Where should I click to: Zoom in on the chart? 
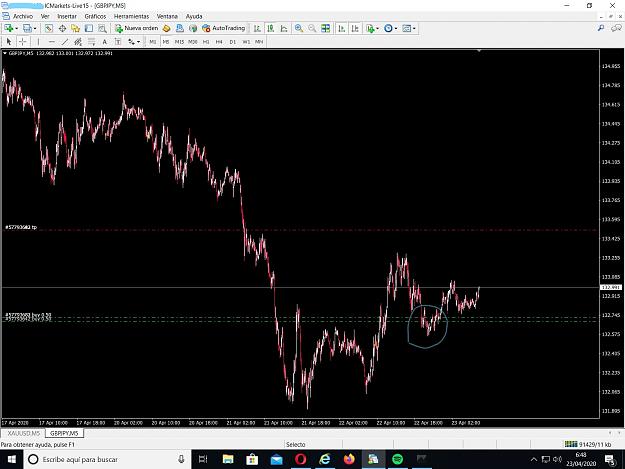299,28
